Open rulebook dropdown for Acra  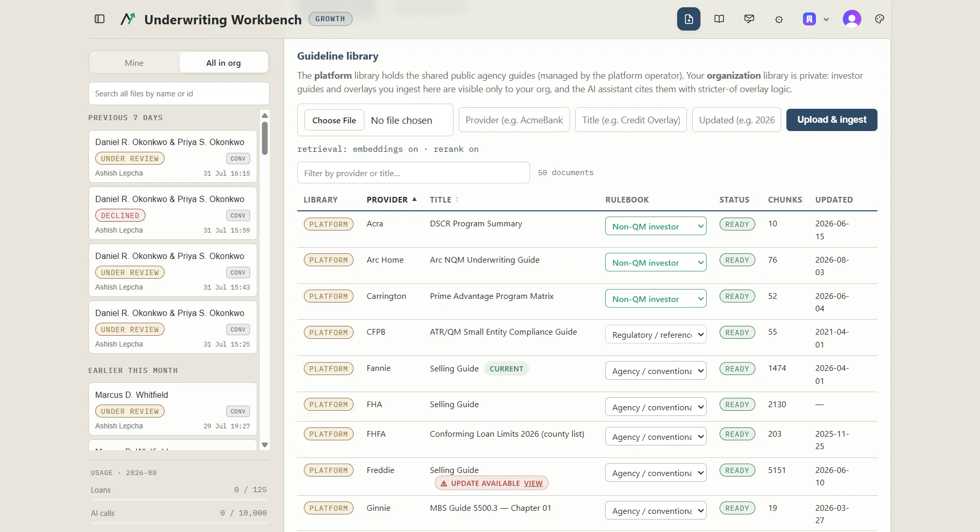coord(655,226)
